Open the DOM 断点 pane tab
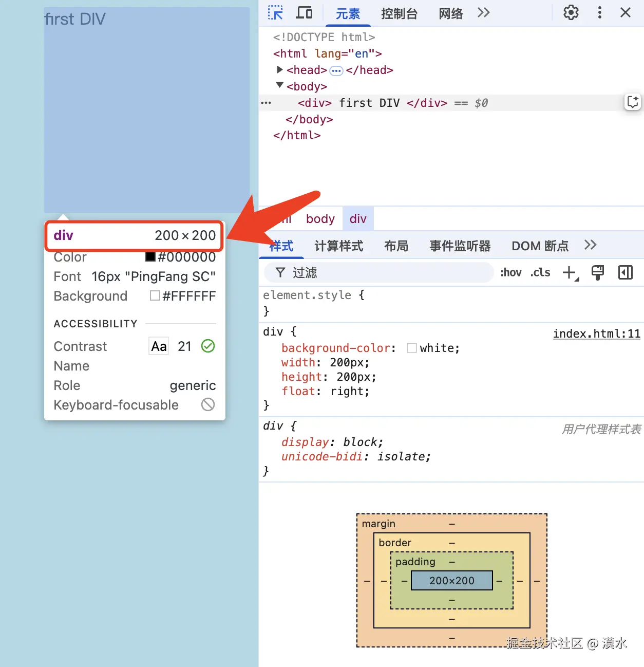Image resolution: width=644 pixels, height=667 pixels. click(540, 246)
